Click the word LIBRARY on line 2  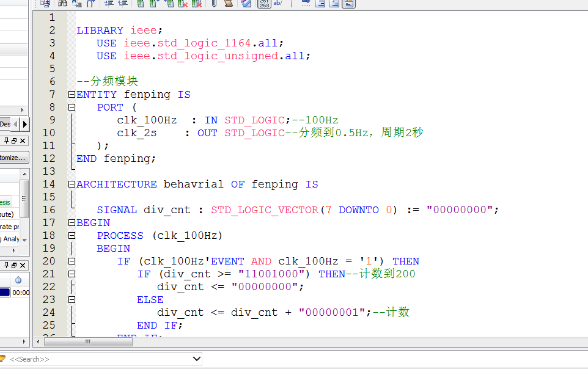click(x=100, y=31)
